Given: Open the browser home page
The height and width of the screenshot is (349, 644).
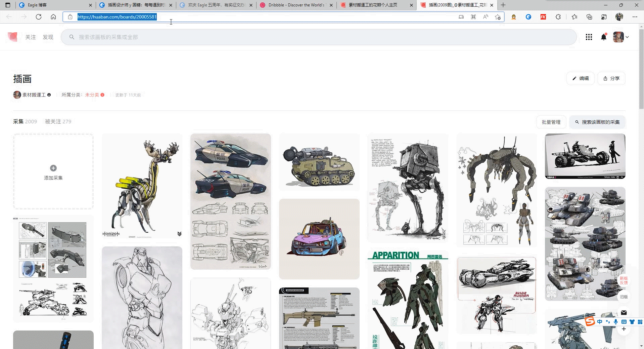Looking at the screenshot, I should 53,17.
